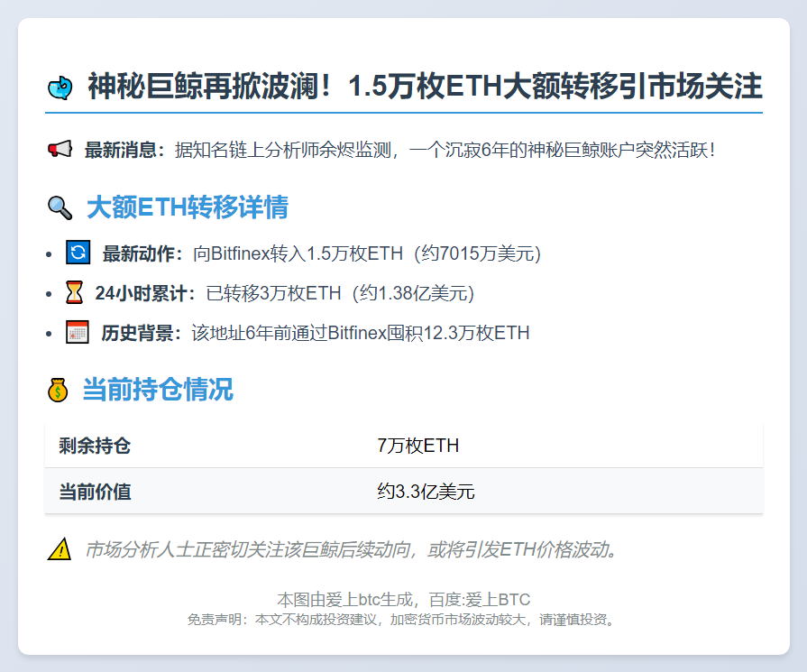Click the 爱上BTC attribution text at the bottom

click(x=403, y=598)
